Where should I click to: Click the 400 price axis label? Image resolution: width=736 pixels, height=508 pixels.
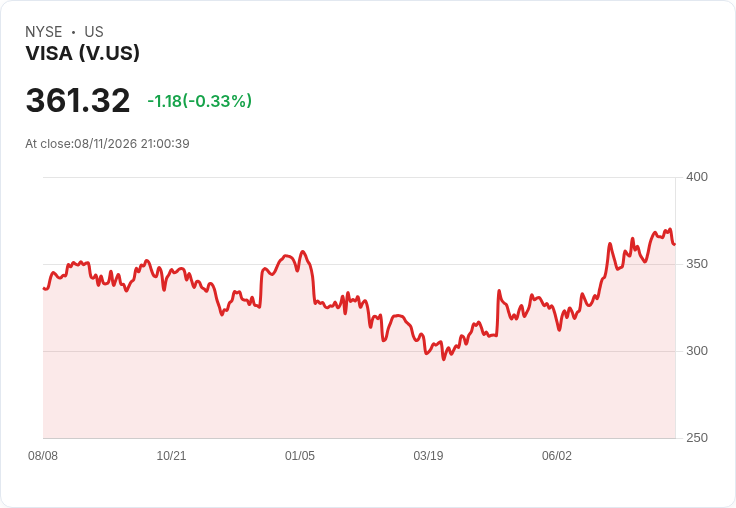click(697, 177)
